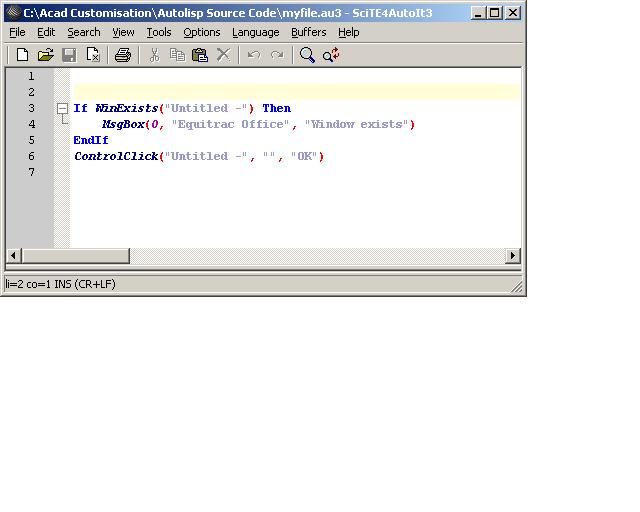
Task: Click the Cut scissors icon
Action: pos(154,55)
